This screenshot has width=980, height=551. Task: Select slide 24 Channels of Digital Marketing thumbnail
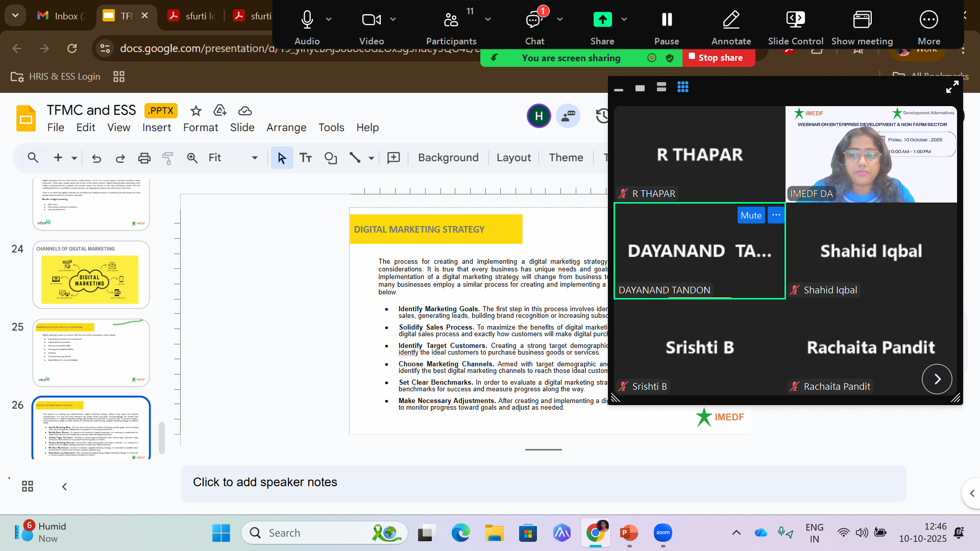pos(91,275)
